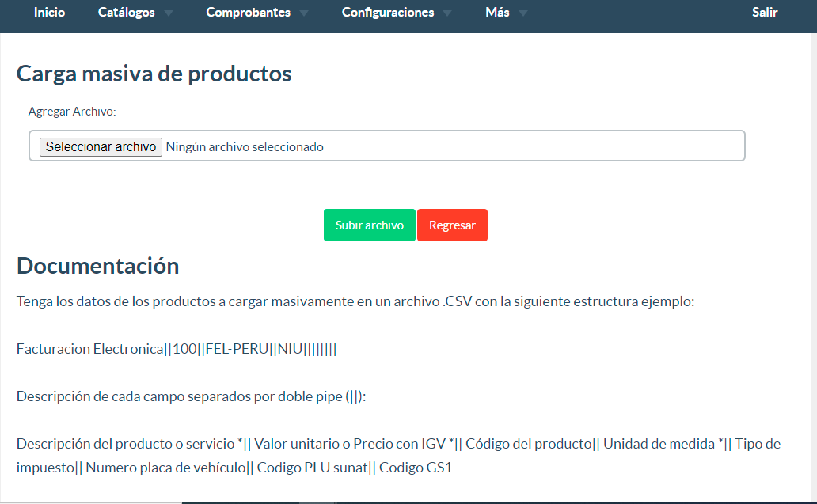Open the Configuraciones menu
817x504 pixels.
point(388,13)
